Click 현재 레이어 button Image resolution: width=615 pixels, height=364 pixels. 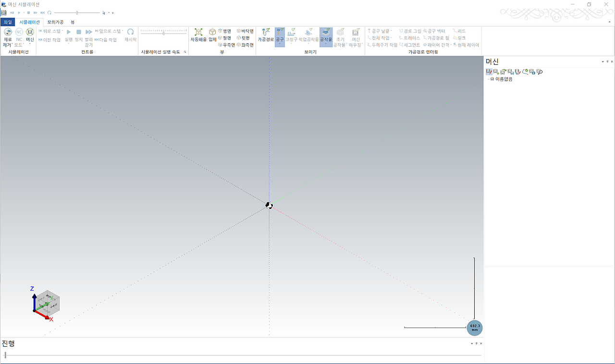tap(466, 45)
